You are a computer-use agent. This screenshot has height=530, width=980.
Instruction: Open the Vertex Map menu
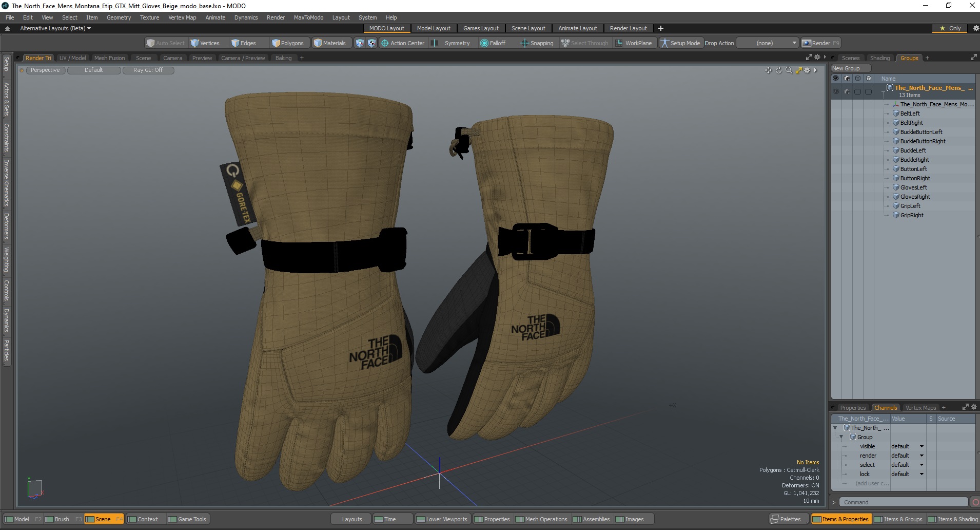pos(182,17)
